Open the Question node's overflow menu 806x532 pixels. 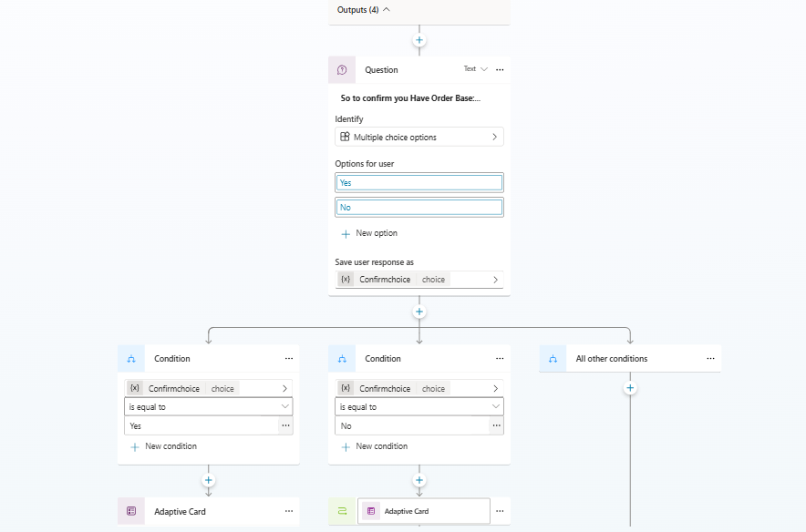coord(500,69)
